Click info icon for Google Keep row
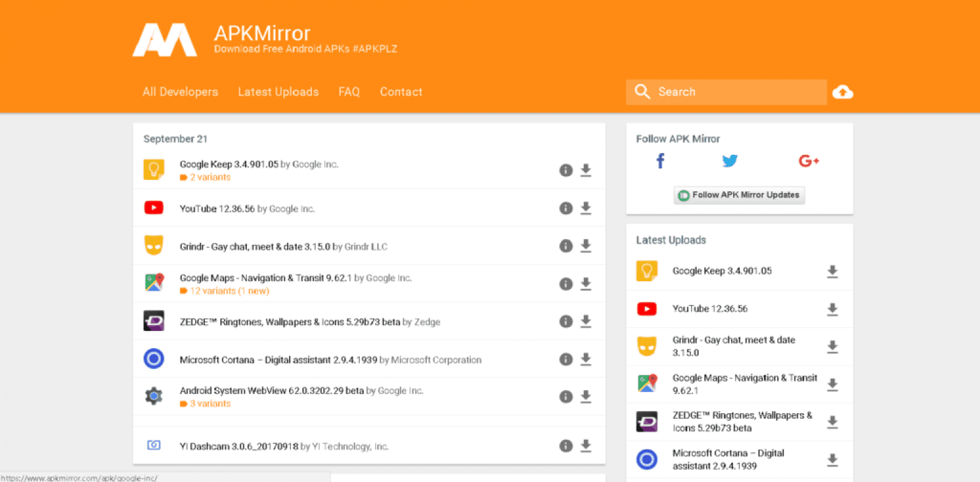This screenshot has height=482, width=980. click(565, 170)
